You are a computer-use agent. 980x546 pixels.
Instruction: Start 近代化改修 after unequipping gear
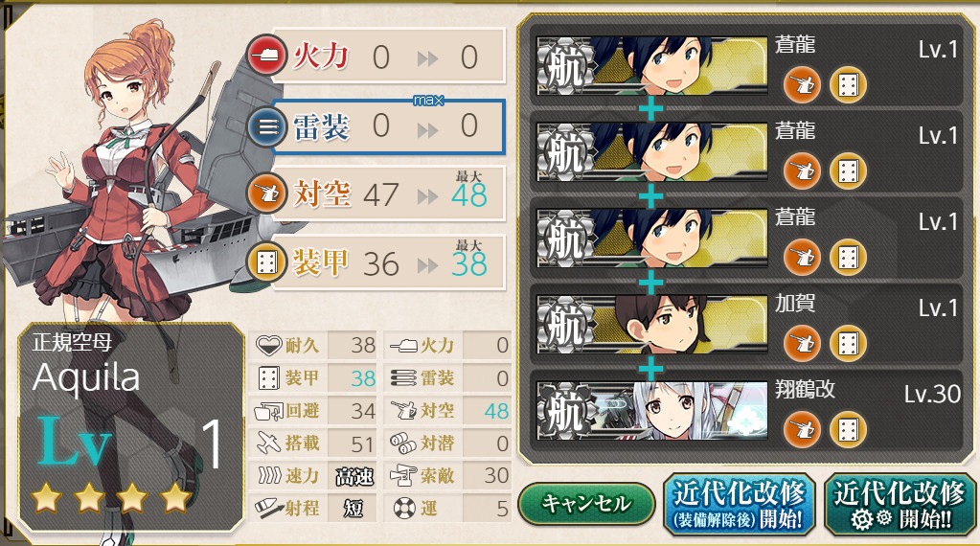[740, 505]
